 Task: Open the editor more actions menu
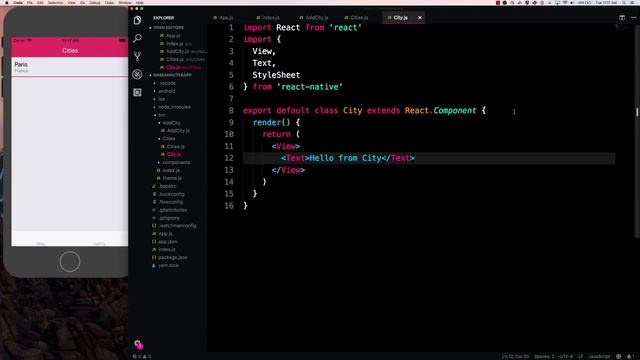(x=633, y=18)
